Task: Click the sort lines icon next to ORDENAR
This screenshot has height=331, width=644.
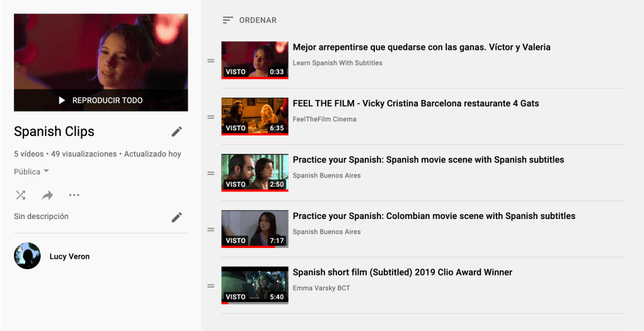Action: pyautogui.click(x=227, y=20)
